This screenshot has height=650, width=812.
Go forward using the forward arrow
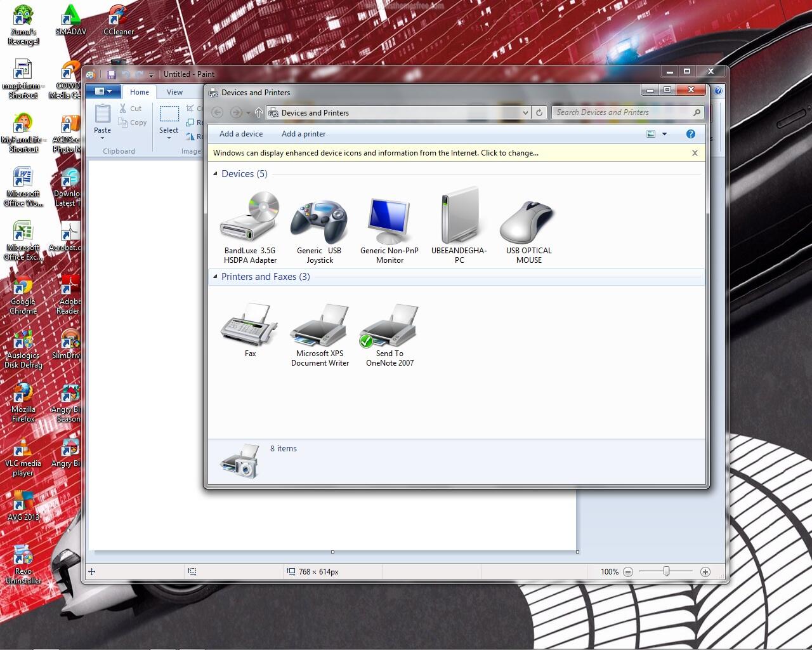(x=235, y=112)
